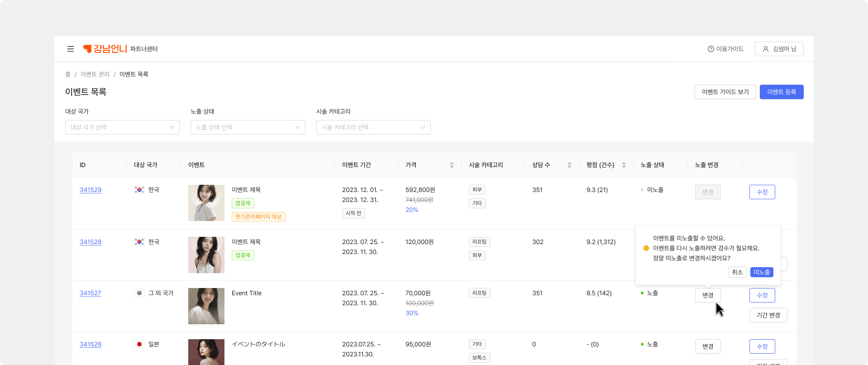The width and height of the screenshot is (868, 365).
Task: Open the hamburger menu icon
Action: click(71, 49)
